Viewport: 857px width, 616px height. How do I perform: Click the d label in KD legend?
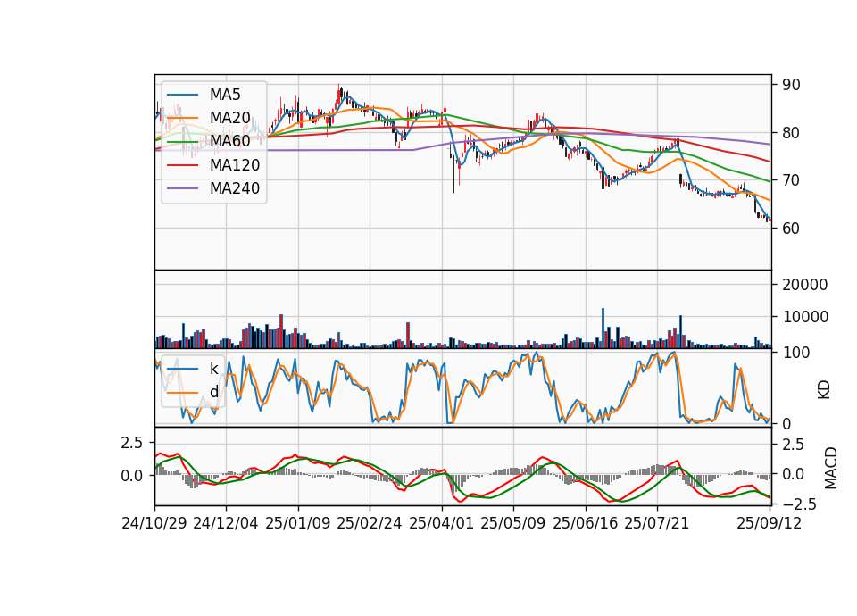coord(214,392)
